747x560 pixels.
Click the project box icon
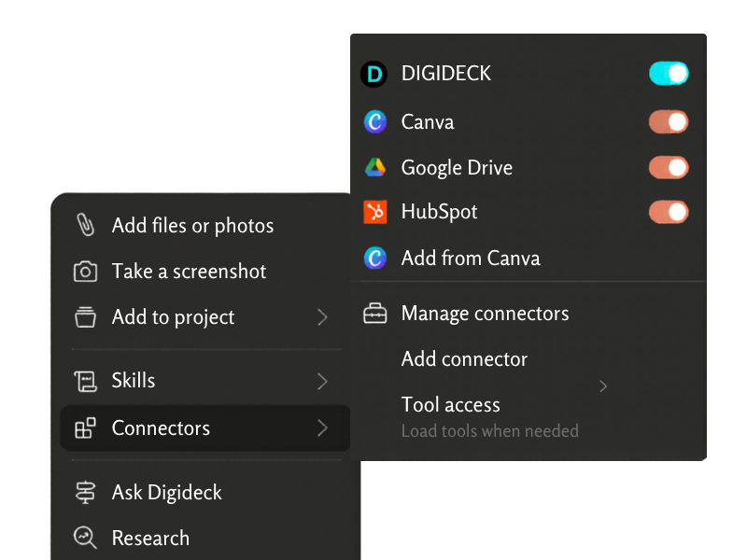[85, 317]
